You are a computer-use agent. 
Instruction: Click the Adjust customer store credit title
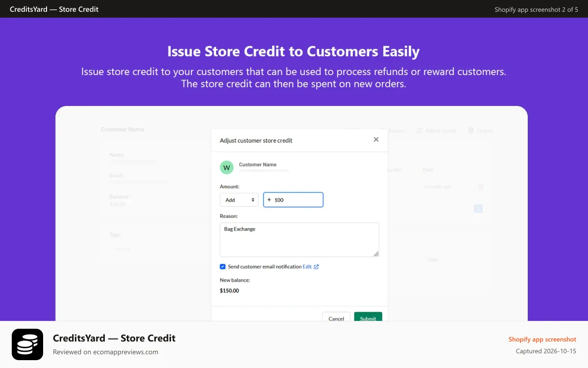256,140
